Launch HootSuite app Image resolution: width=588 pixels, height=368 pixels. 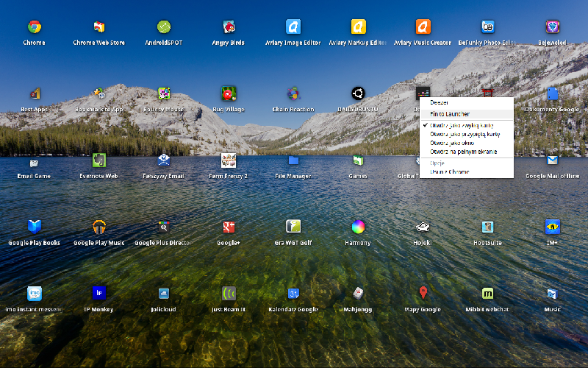click(x=487, y=227)
